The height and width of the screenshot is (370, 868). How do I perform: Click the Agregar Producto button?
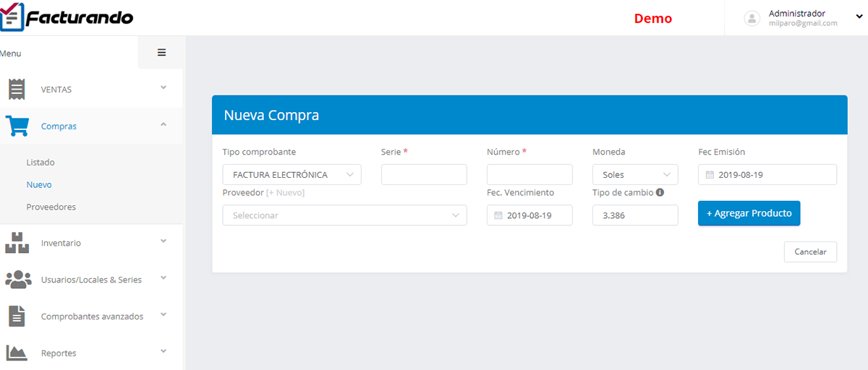749,213
